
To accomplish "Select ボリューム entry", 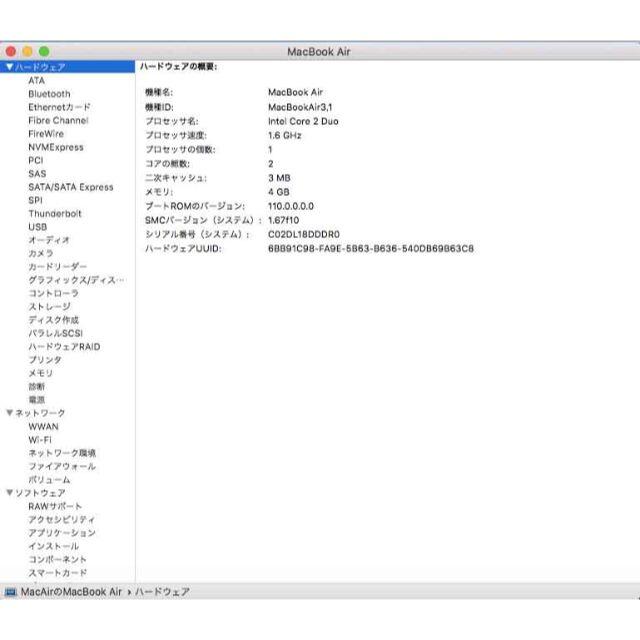I will pyautogui.click(x=49, y=480).
